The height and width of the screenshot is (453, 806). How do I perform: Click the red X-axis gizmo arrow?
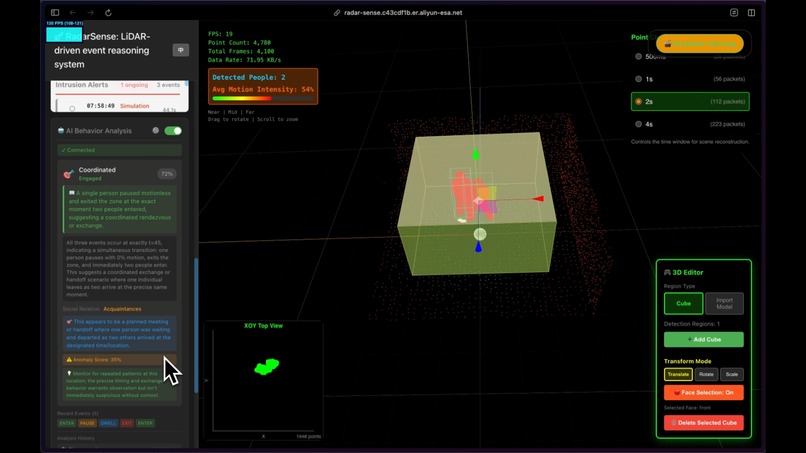pyautogui.click(x=538, y=198)
